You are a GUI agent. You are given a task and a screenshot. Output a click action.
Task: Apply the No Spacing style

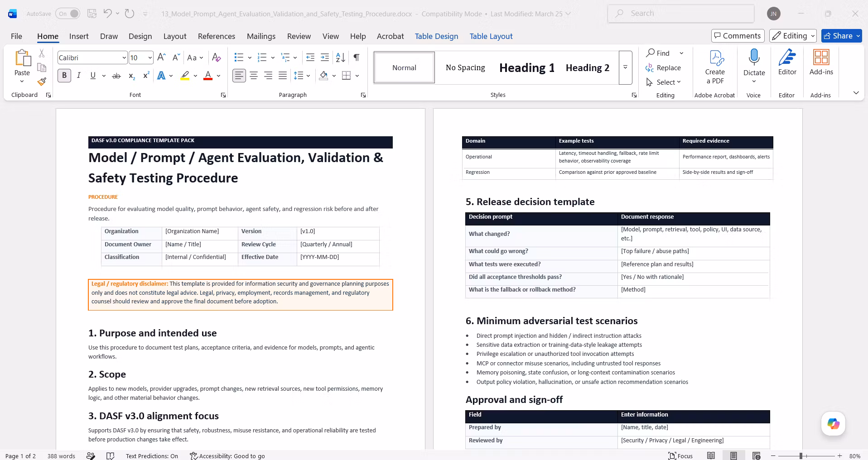pyautogui.click(x=465, y=67)
